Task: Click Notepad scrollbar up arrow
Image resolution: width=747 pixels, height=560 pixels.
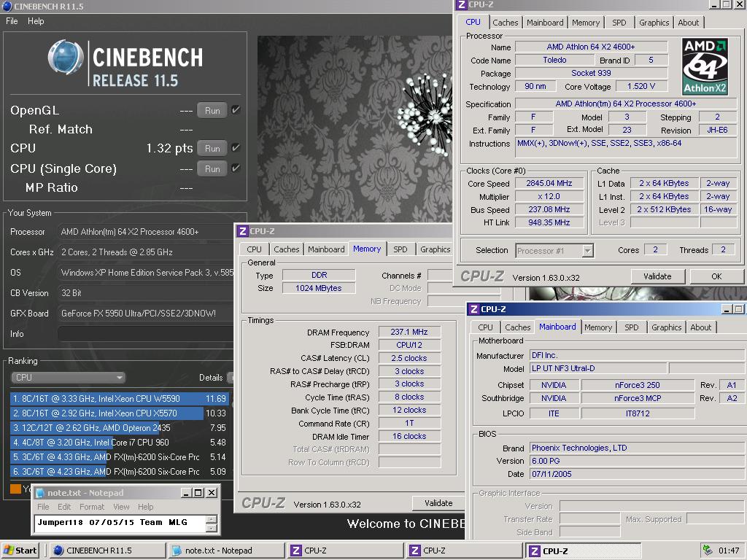Action: (212, 519)
